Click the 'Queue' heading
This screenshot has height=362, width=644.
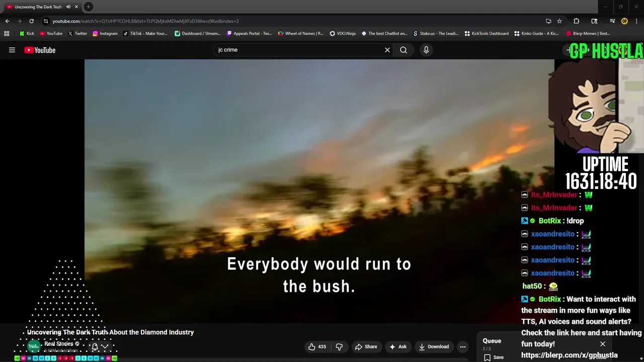pyautogui.click(x=492, y=341)
